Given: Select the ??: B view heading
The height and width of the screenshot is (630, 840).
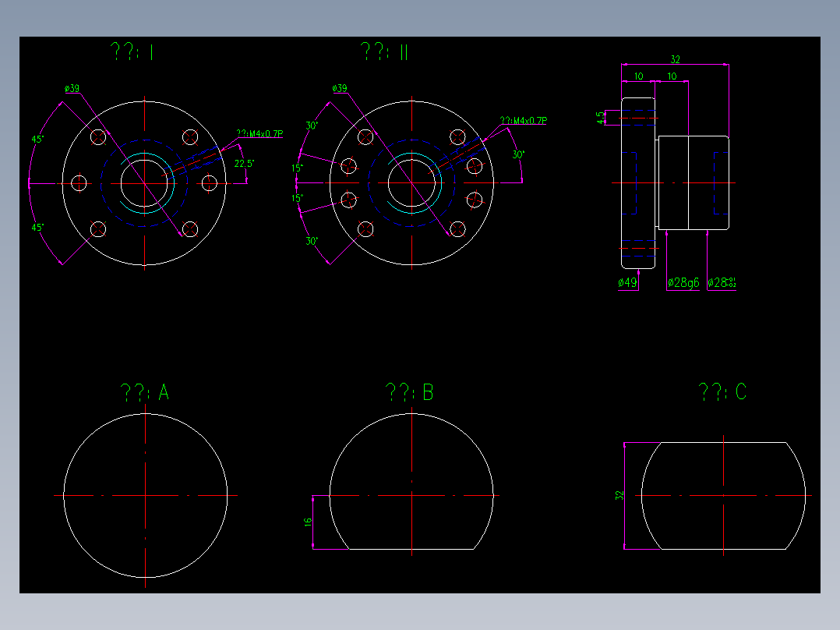Looking at the screenshot, I should [x=410, y=392].
